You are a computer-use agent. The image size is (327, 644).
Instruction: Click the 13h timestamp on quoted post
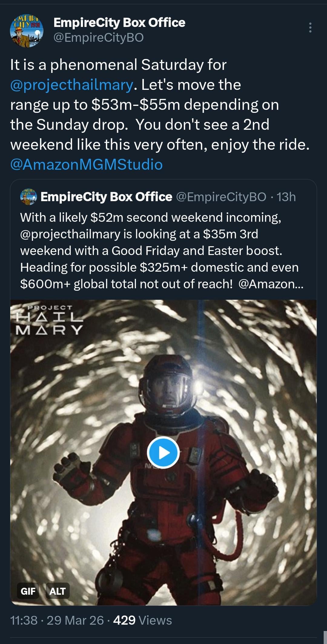(x=286, y=197)
